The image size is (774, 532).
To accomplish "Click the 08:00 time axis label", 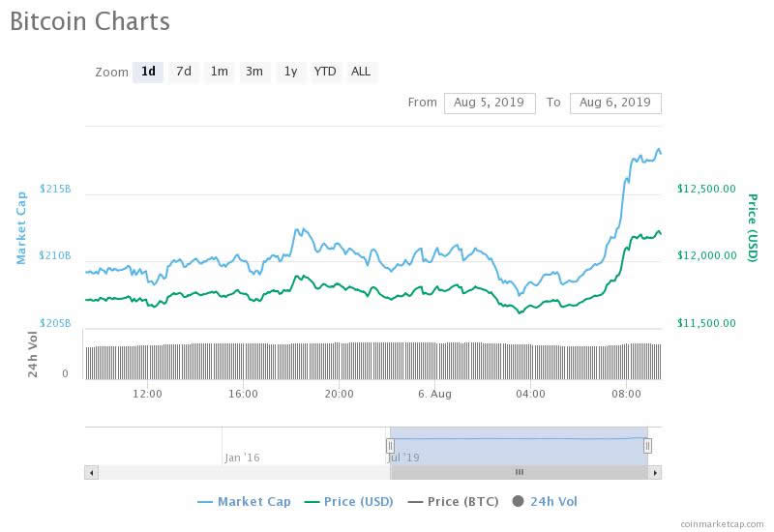I will point(626,394).
